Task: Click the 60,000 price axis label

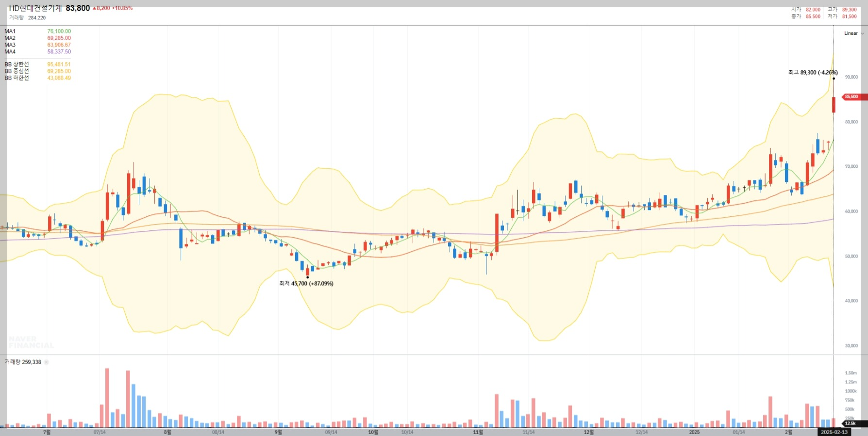Action: [851, 211]
